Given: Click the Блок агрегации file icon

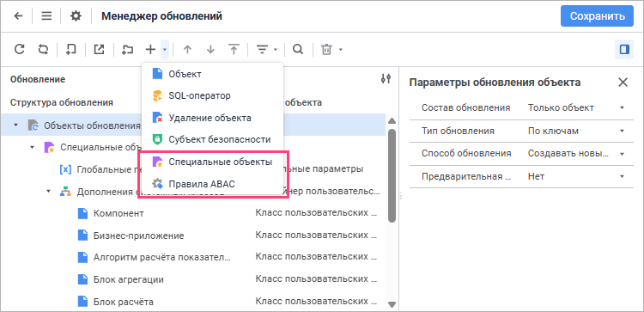Looking at the screenshot, I should point(83,279).
